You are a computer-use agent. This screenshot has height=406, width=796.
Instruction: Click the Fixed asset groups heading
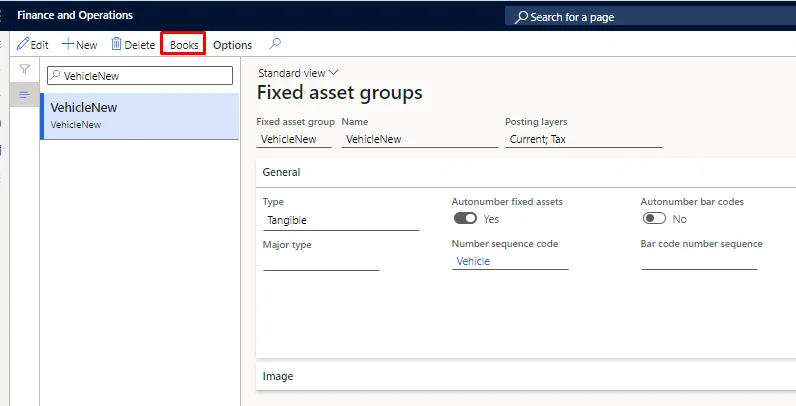pyautogui.click(x=340, y=93)
